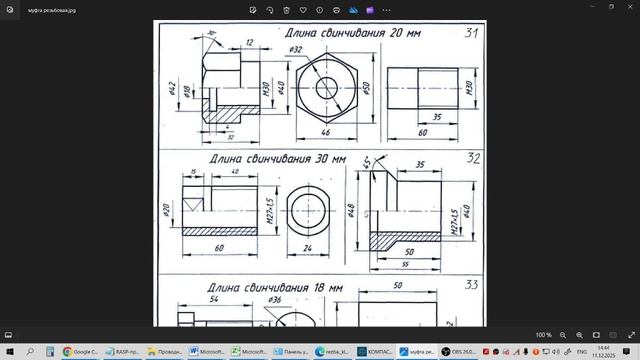Click the microphone tray icon
The width and height of the screenshot is (640, 360).
(x=526, y=352)
